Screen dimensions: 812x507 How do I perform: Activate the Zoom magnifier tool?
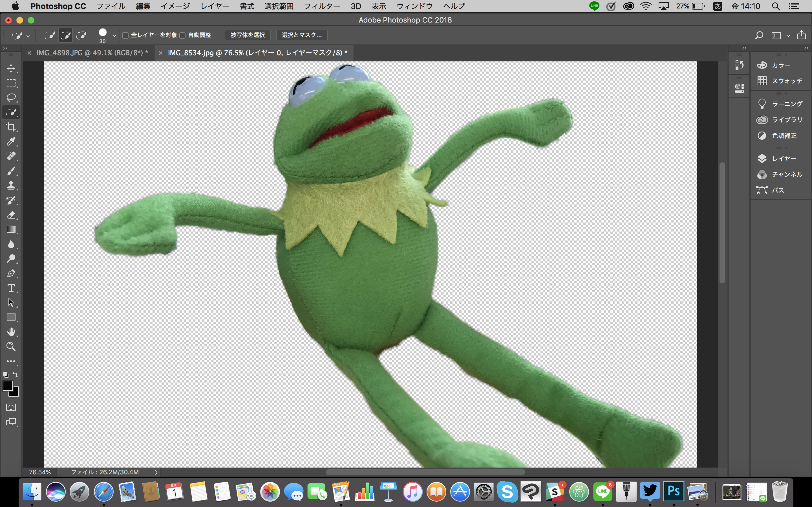point(11,346)
